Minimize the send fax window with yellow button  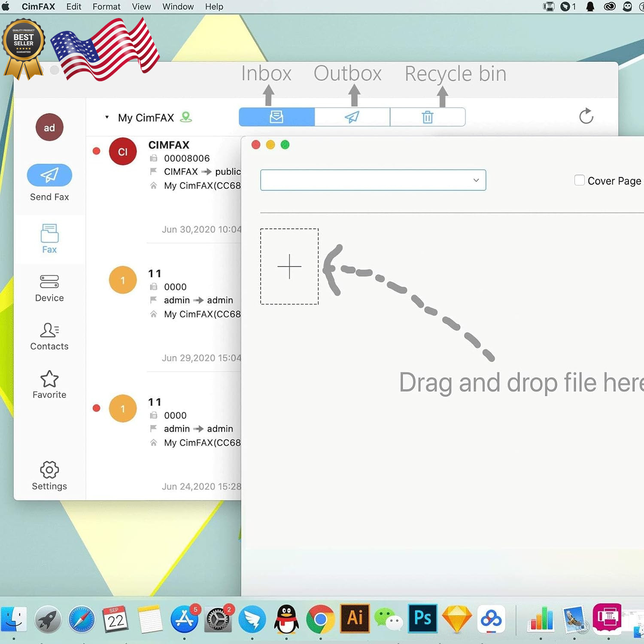pos(270,145)
